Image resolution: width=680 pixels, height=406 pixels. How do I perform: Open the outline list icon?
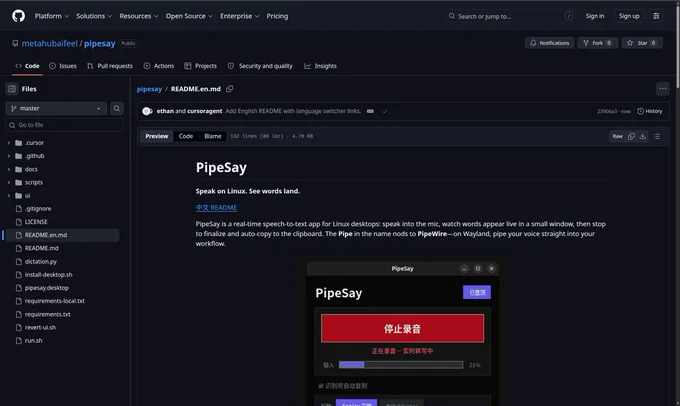[x=657, y=136]
